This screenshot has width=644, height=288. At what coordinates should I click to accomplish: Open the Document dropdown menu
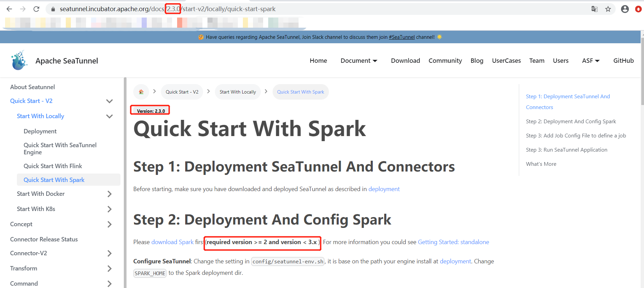click(x=359, y=60)
